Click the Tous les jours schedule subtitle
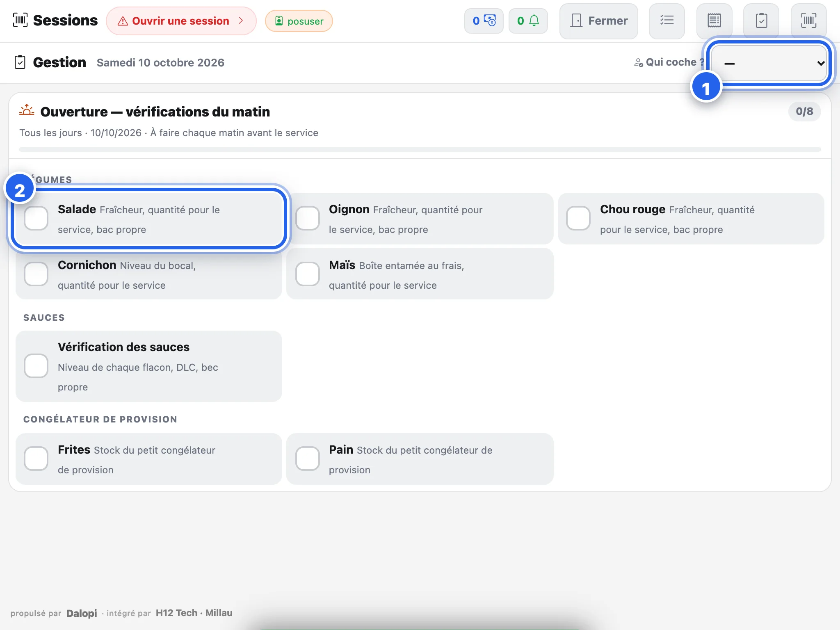Image resolution: width=840 pixels, height=630 pixels. 169,133
